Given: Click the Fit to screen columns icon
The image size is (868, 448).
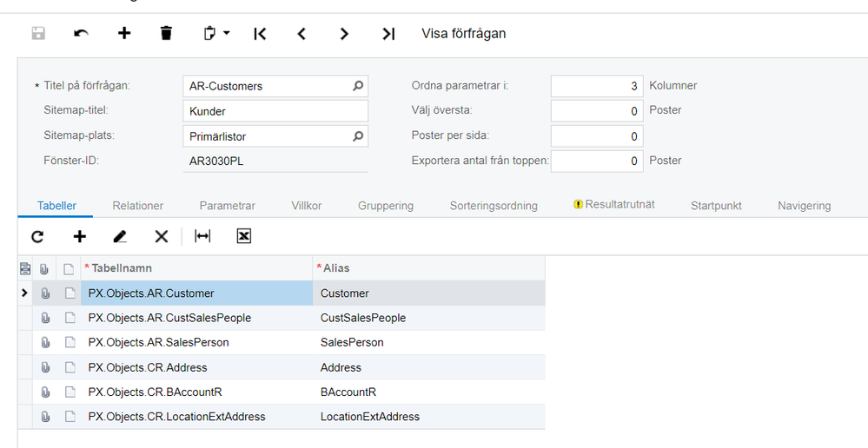Looking at the screenshot, I should point(202,236).
